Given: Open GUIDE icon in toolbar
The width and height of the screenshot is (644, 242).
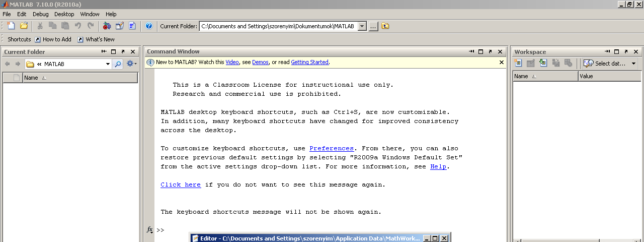Looking at the screenshot, I should (120, 26).
